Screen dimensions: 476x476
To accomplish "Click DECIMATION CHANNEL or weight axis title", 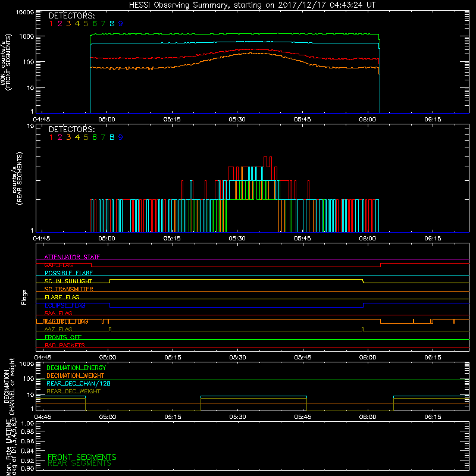I will coord(9,386).
